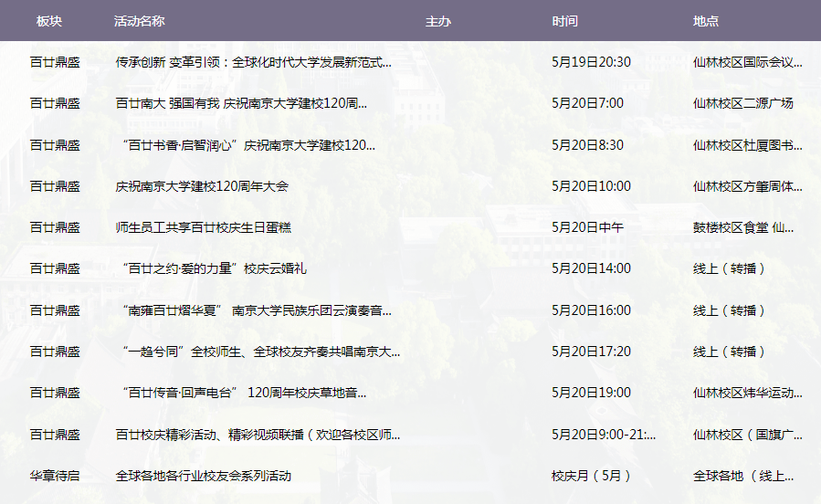
Task: Click the 板块 column header
Action: click(49, 21)
